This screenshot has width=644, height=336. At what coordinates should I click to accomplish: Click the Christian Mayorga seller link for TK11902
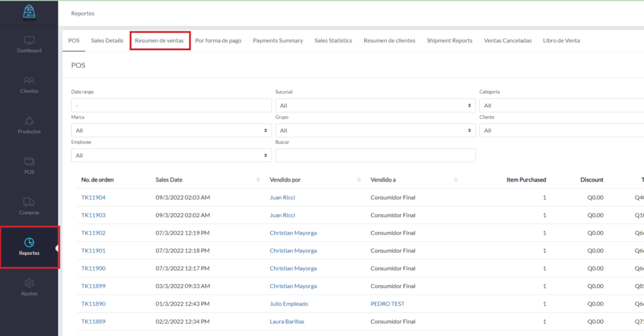coord(292,233)
